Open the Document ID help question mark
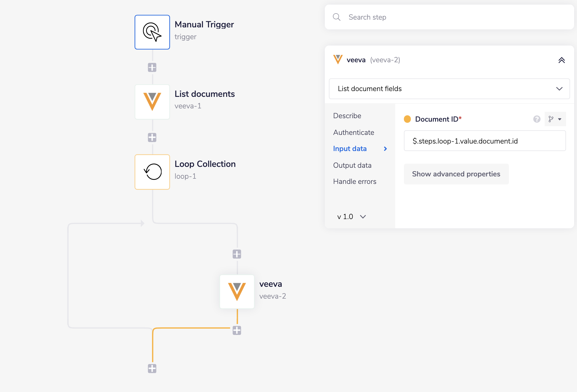This screenshot has height=392, width=577. pyautogui.click(x=537, y=119)
